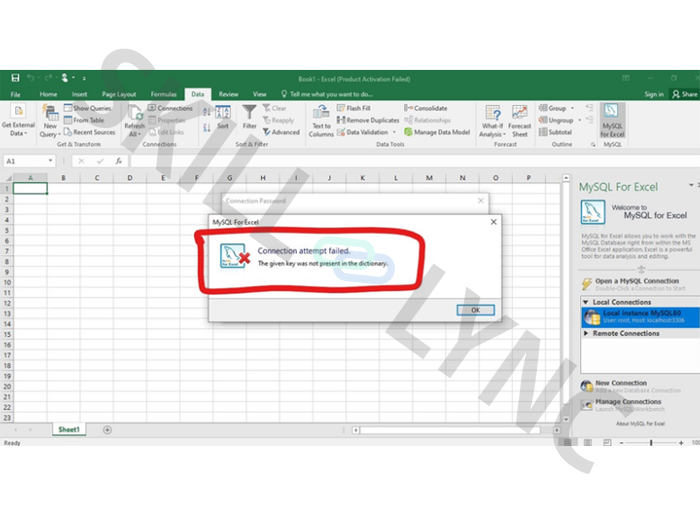
Task: Open Get External Data menu
Action: [18, 121]
